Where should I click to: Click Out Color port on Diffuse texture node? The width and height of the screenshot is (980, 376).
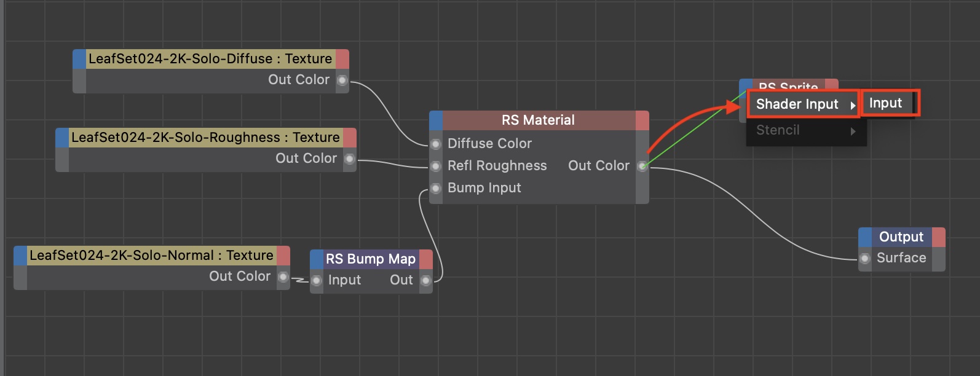pos(342,80)
